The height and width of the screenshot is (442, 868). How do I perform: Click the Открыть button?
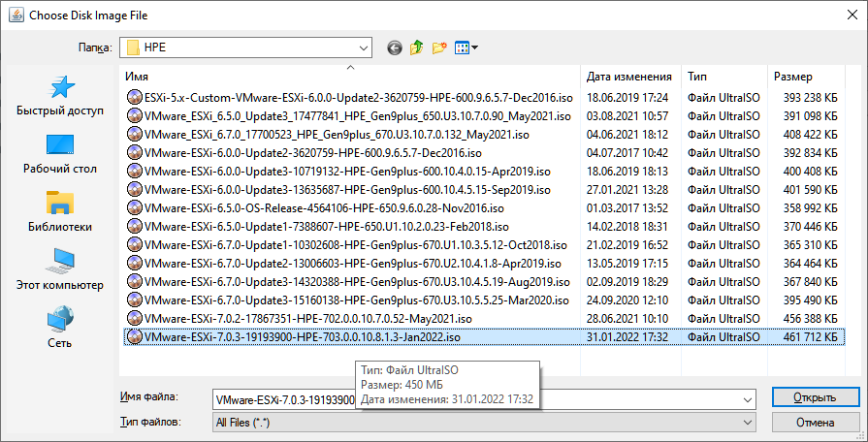pyautogui.click(x=815, y=397)
